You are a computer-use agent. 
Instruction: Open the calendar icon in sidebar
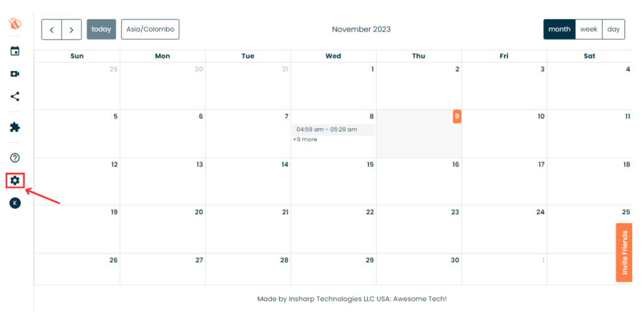15,52
